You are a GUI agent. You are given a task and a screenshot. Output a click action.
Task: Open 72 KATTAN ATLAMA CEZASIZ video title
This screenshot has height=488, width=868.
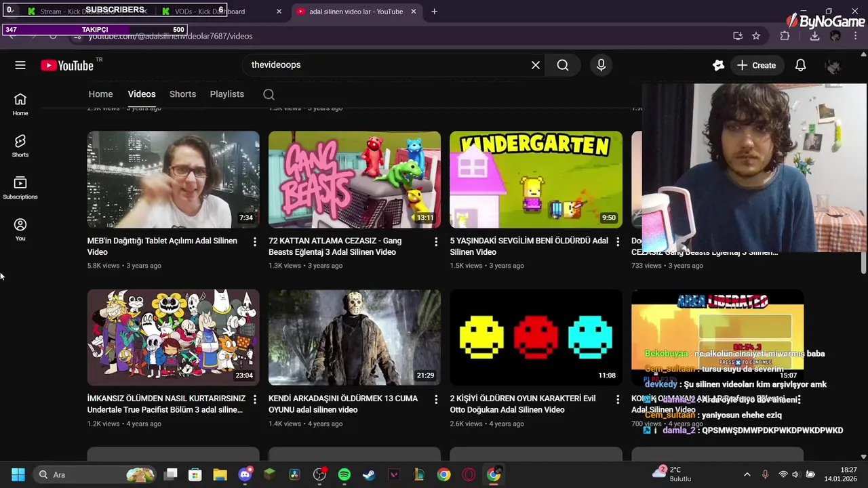coord(335,246)
